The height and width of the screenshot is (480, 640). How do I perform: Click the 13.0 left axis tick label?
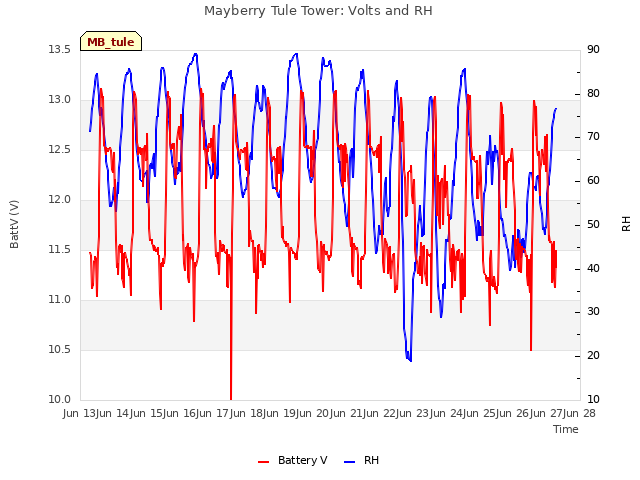point(60,100)
